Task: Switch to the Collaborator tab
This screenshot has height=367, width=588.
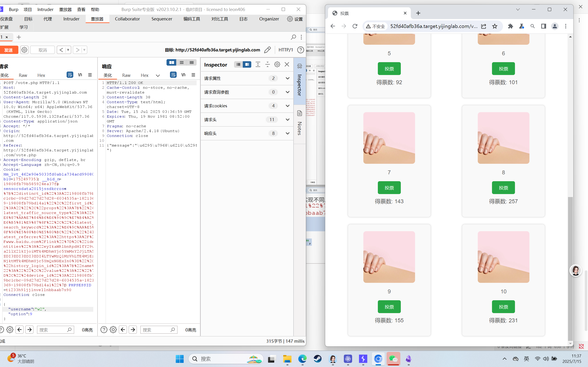Action: coord(127,19)
